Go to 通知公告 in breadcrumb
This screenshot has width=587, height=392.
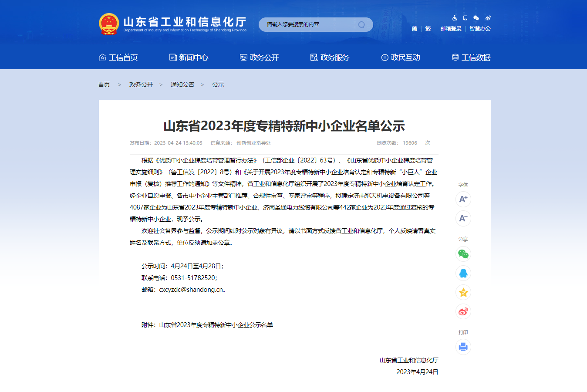coord(182,84)
